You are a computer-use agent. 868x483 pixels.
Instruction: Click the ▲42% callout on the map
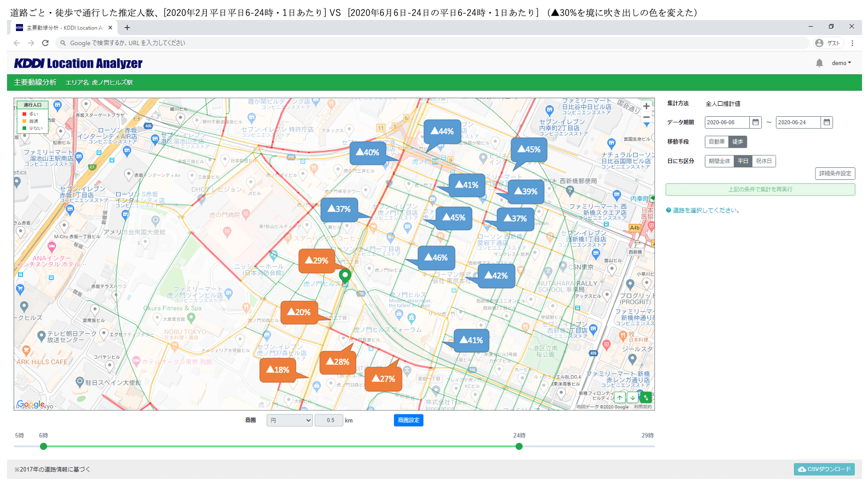click(x=496, y=276)
